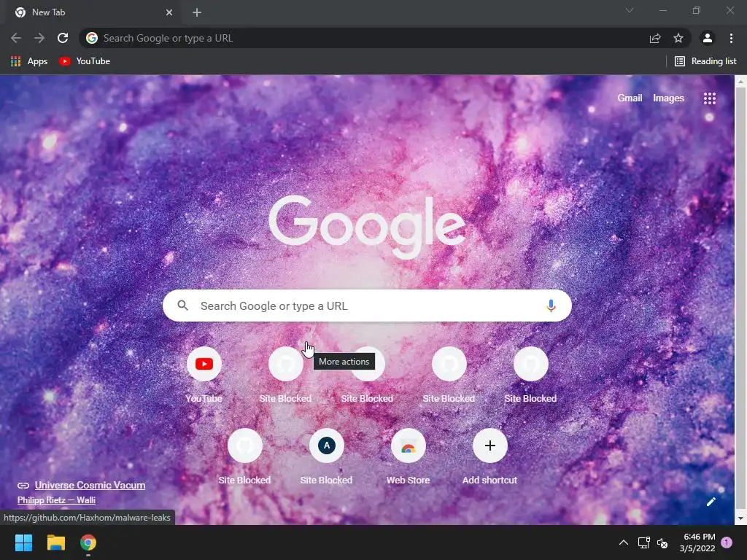Click the Google icon in address bar

click(92, 38)
